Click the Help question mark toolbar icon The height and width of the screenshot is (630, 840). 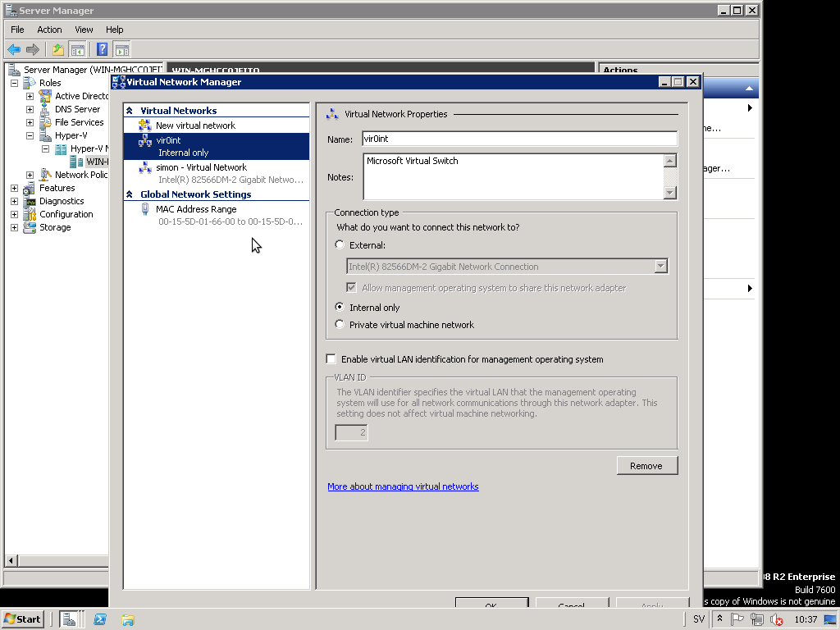[x=102, y=49]
